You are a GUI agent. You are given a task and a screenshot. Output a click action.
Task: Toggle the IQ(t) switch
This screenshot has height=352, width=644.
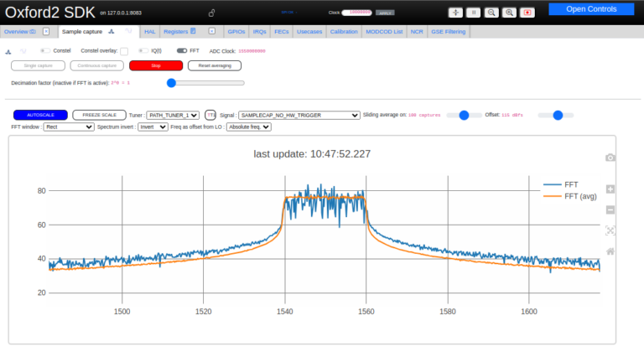(143, 50)
